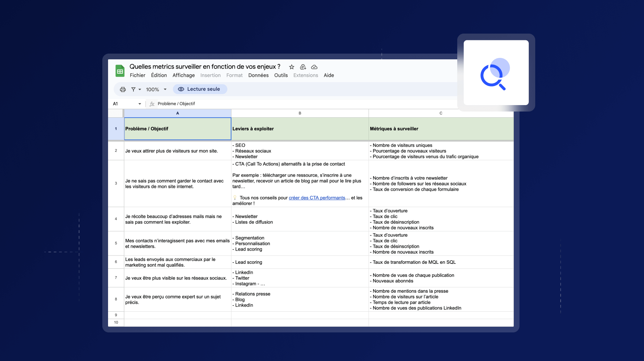Print the spreadsheet
The height and width of the screenshot is (361, 644).
click(x=123, y=89)
